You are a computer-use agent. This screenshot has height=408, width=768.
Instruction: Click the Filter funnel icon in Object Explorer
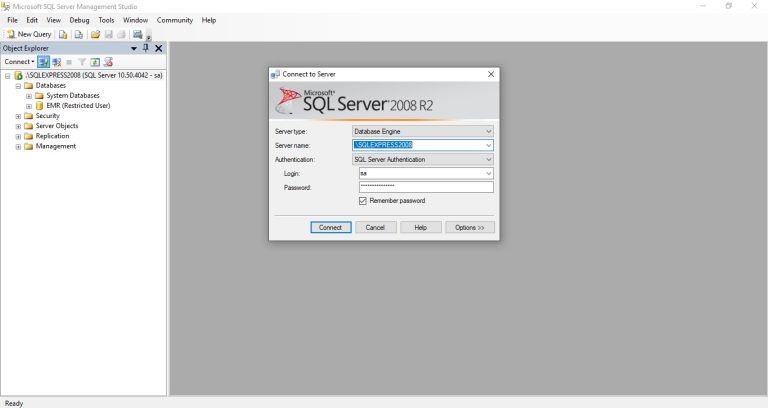pyautogui.click(x=82, y=62)
